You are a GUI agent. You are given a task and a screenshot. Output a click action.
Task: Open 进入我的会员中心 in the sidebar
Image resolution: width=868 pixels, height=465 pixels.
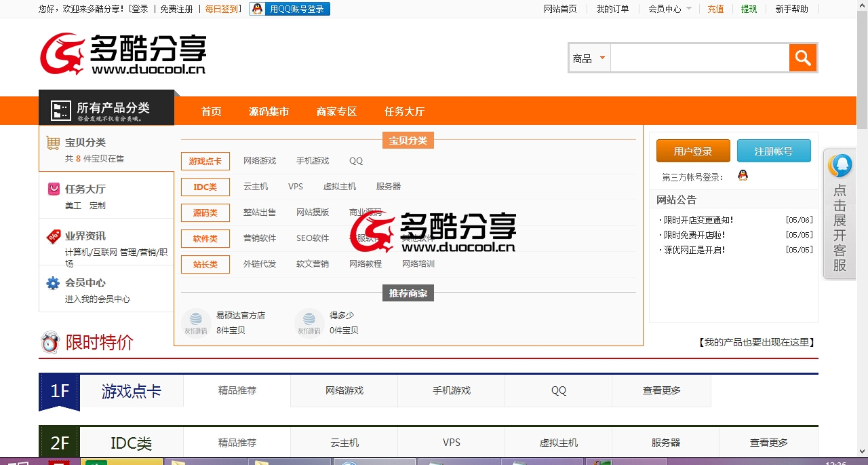(x=98, y=299)
